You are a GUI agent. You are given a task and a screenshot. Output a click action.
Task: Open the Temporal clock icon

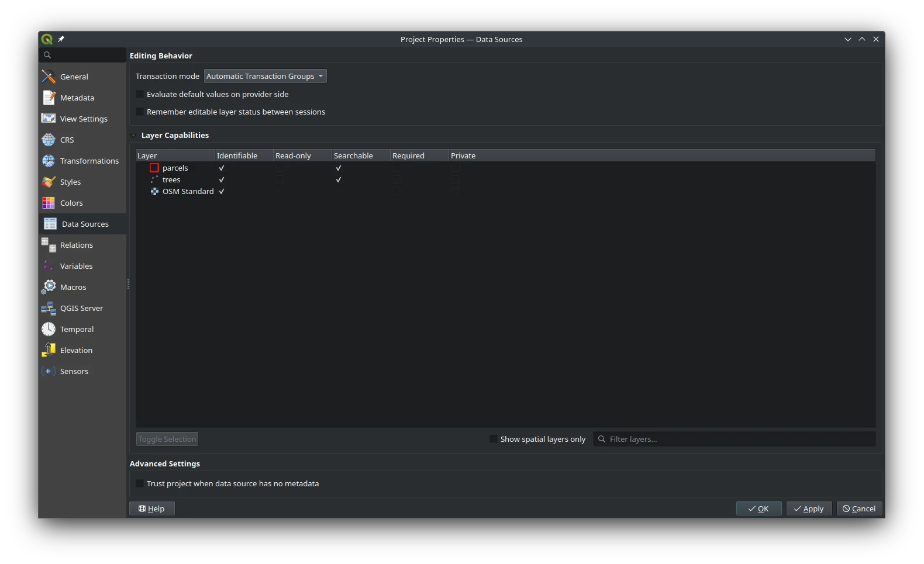(x=49, y=329)
